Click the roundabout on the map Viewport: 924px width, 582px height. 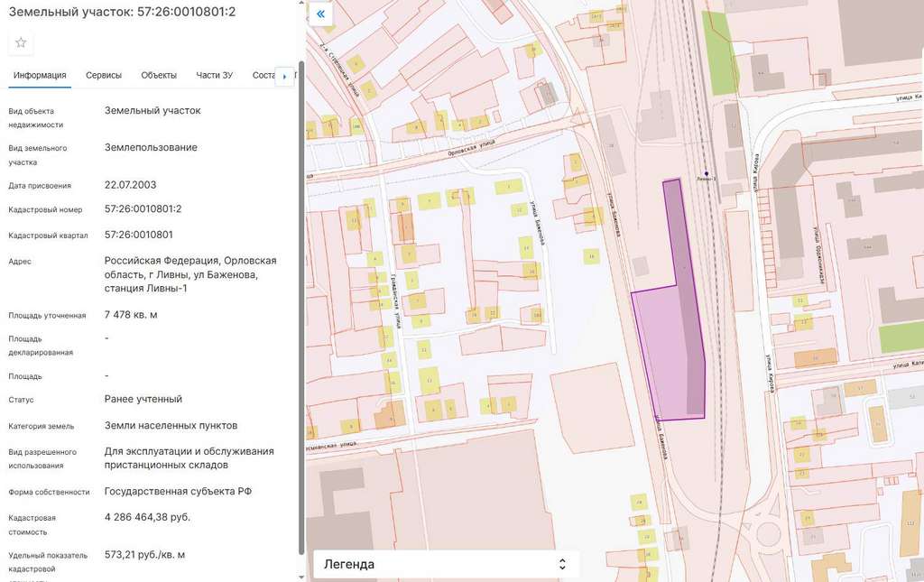tap(768, 532)
